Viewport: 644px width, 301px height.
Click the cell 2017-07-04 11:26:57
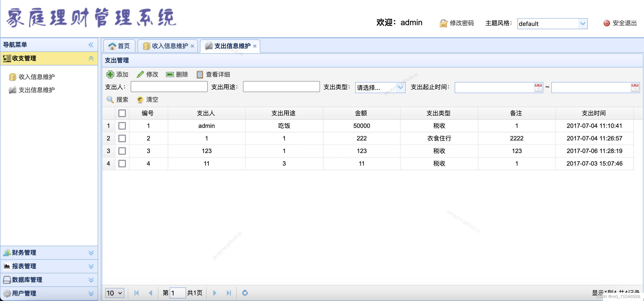594,138
